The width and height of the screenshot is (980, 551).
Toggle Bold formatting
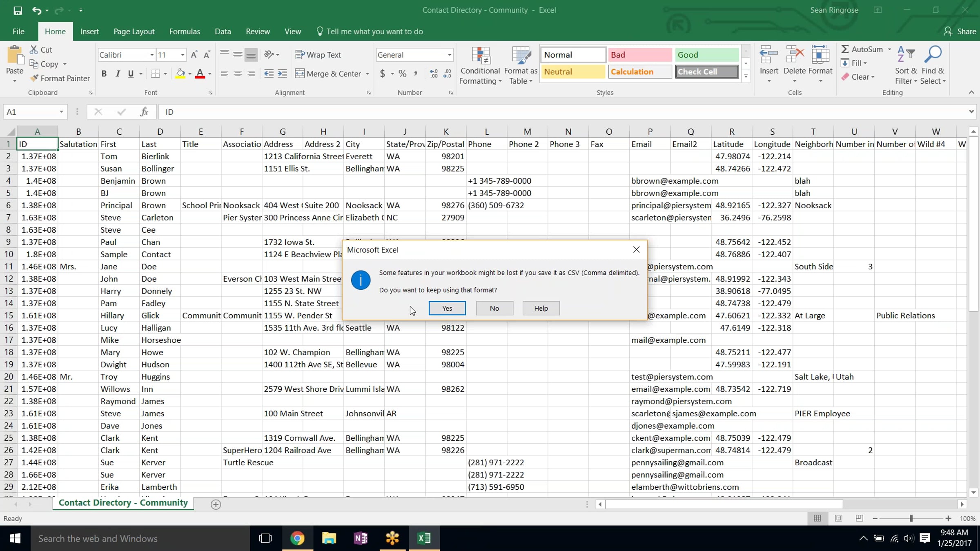tap(104, 73)
